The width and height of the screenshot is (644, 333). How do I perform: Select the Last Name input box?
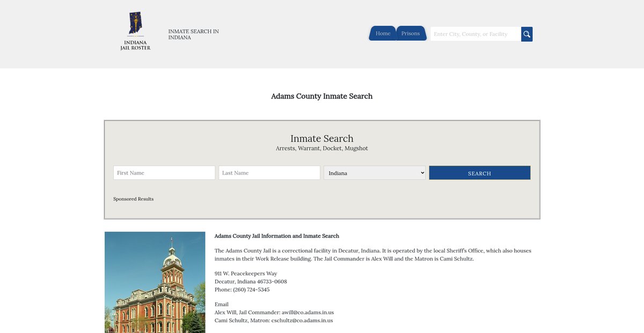click(x=269, y=173)
